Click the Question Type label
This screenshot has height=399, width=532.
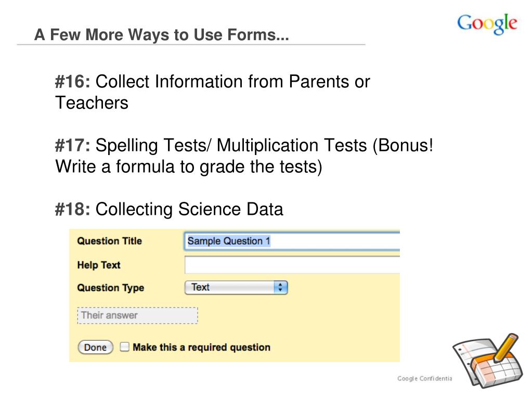coord(111,288)
